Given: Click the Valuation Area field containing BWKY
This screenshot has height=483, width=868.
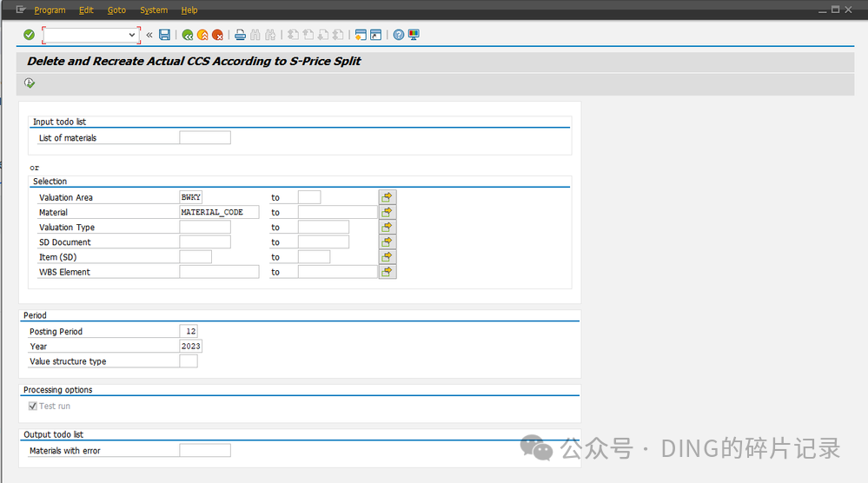Looking at the screenshot, I should tap(191, 197).
